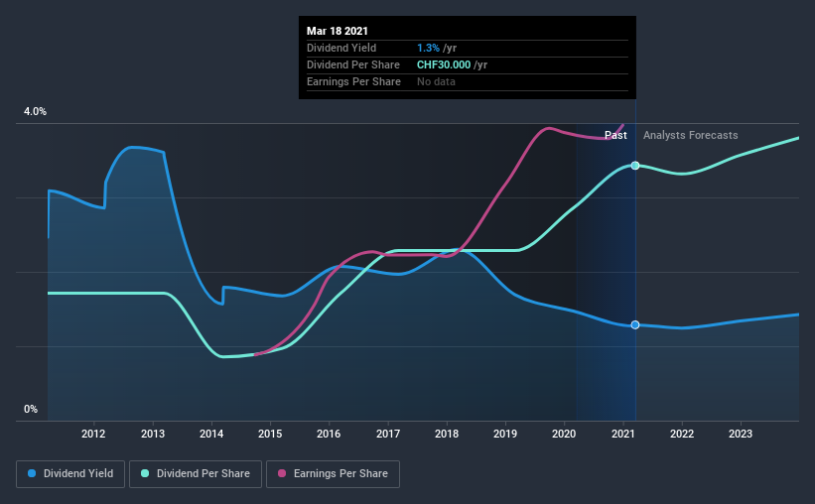Click the 2018 x-axis year label
This screenshot has height=504, width=815.
447,434
